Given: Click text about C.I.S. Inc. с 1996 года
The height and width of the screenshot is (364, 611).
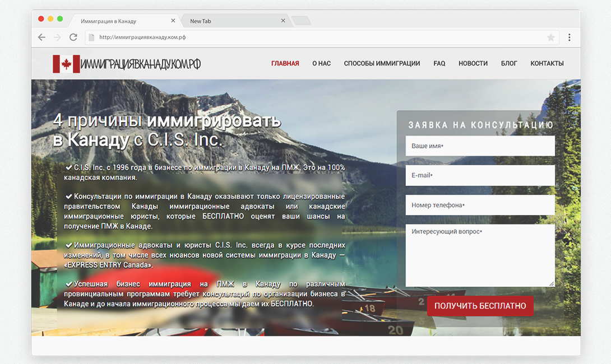Looking at the screenshot, I should 205,172.
